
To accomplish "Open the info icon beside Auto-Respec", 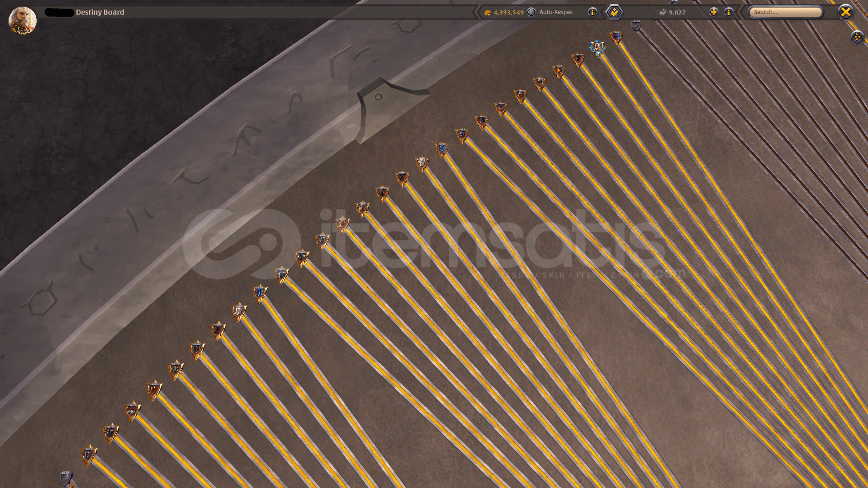I will coord(593,12).
